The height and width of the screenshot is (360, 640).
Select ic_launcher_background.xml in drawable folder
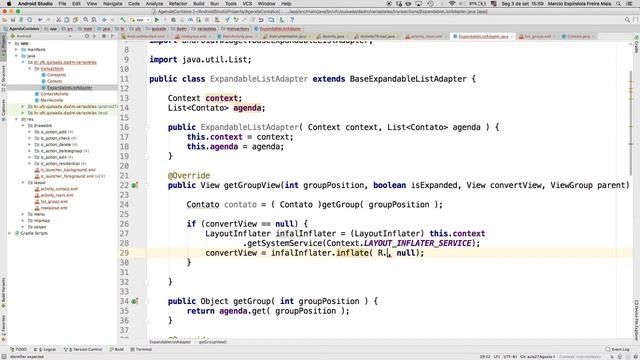[x=68, y=170]
